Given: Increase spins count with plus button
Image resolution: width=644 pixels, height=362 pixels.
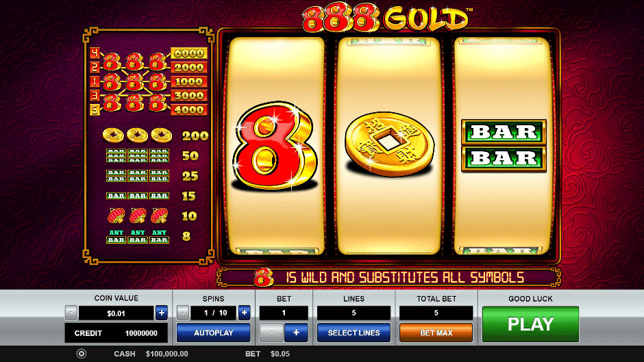Looking at the screenshot, I should click(x=244, y=313).
